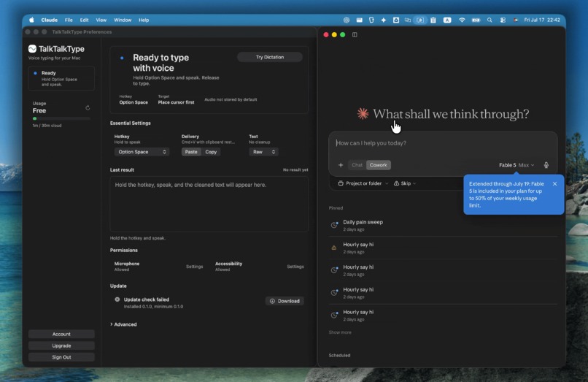Click the keyboard input source A icon

[447, 20]
